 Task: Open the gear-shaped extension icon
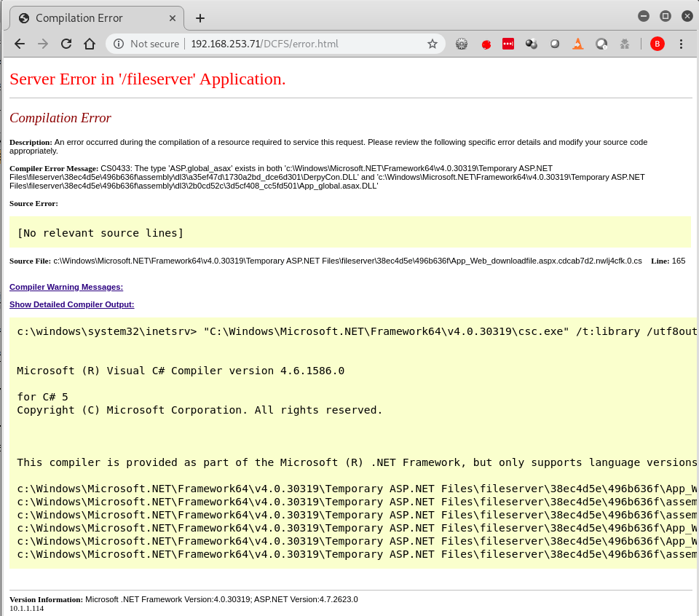tap(462, 44)
